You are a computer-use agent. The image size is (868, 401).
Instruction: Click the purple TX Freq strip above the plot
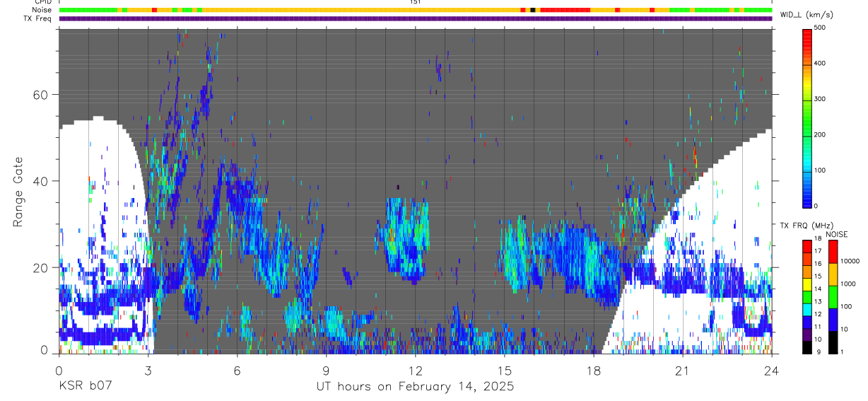point(416,18)
